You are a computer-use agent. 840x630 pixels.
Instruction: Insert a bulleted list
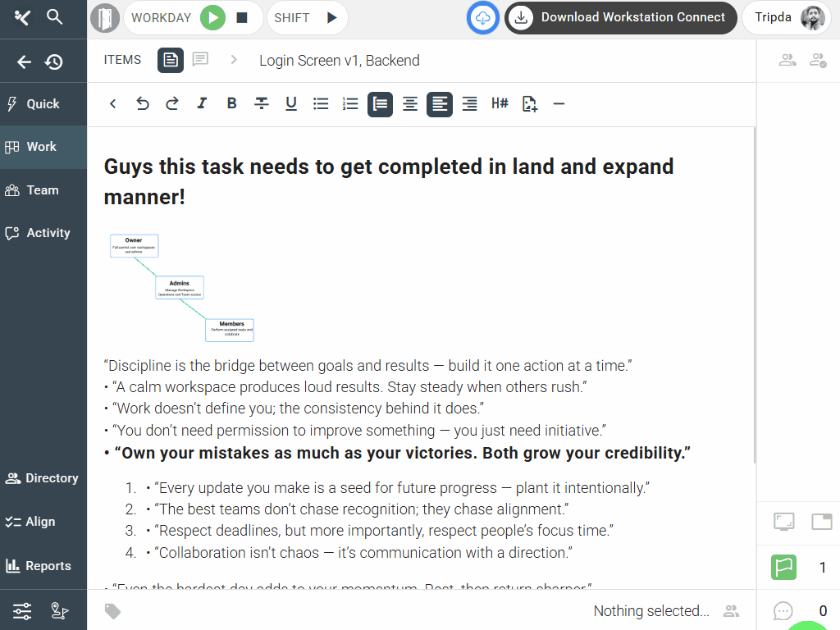tap(321, 103)
